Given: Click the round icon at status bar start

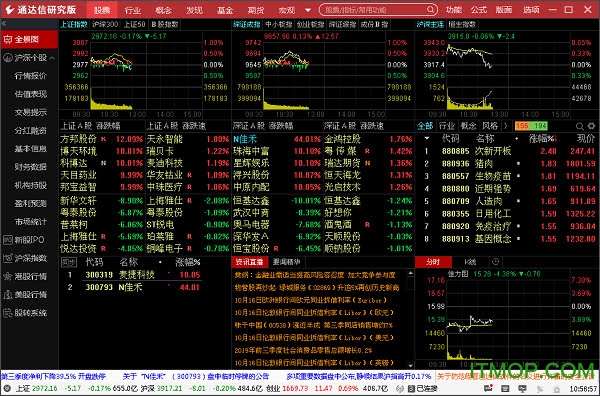Looking at the screenshot, I should tap(7, 389).
